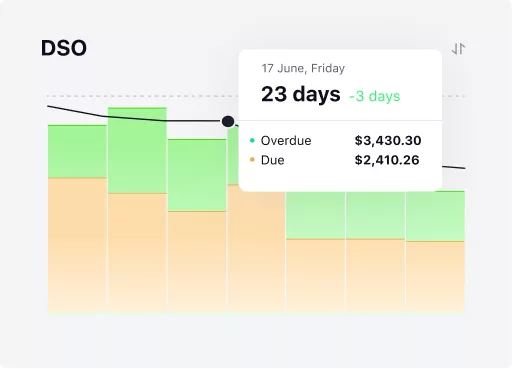Click the second bar's orange due segment
The width and height of the screenshot is (512, 369).
pos(137,253)
